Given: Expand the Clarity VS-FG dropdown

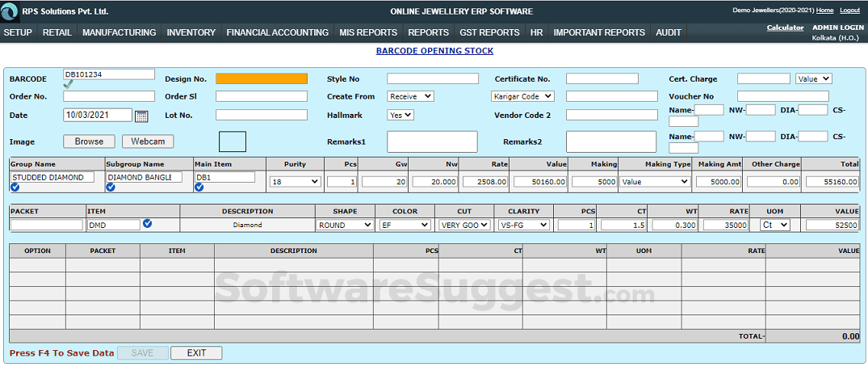Looking at the screenshot, I should (x=523, y=225).
